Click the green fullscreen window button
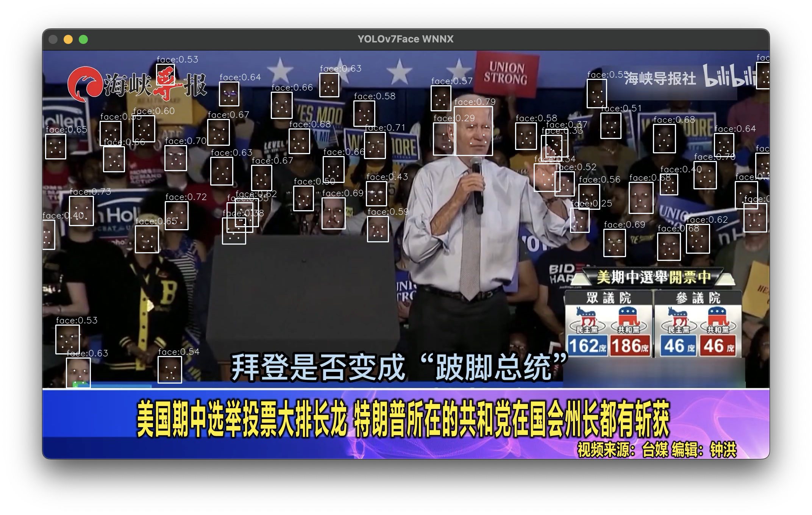 click(x=83, y=39)
